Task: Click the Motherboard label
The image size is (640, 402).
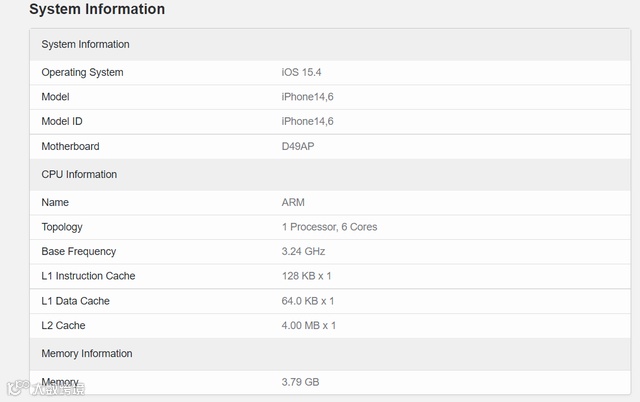Action: coord(70,146)
